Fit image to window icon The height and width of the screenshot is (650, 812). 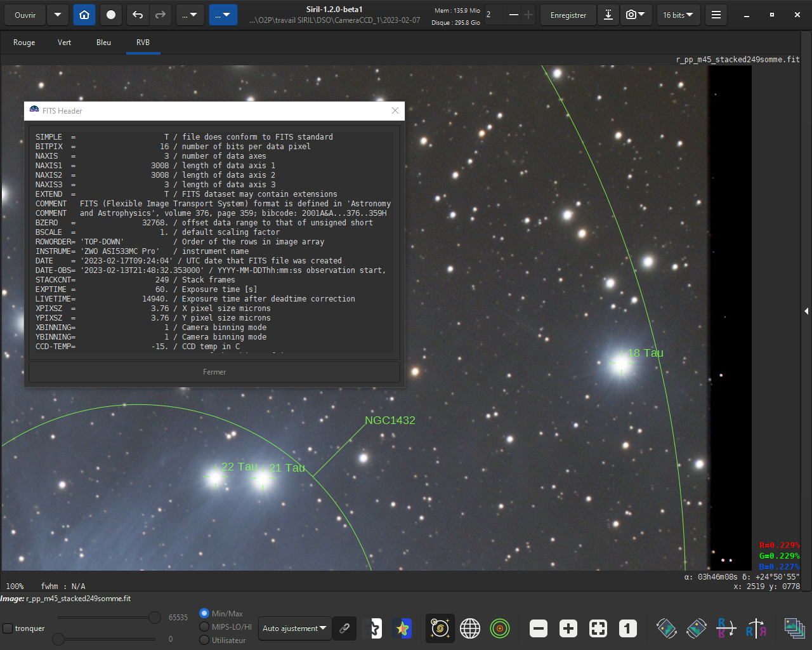(x=598, y=628)
